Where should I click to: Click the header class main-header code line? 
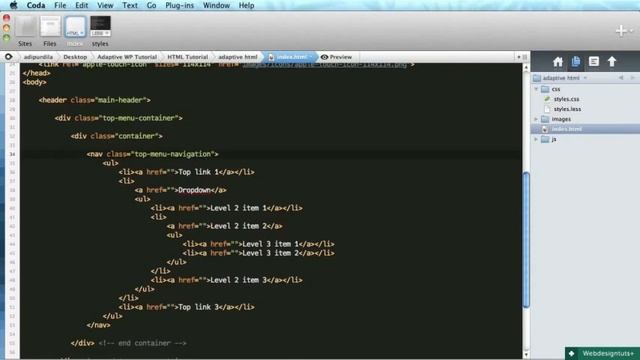tap(95, 100)
